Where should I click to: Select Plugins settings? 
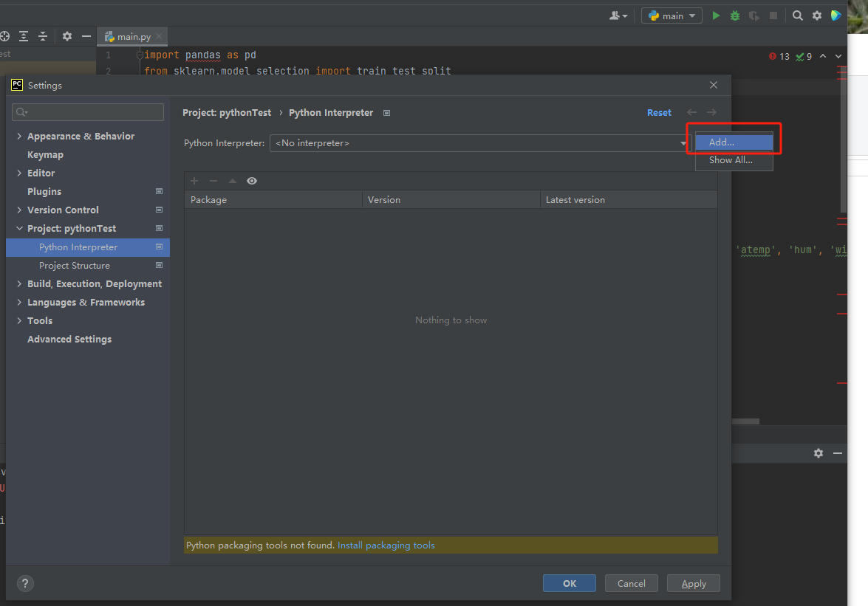pos(44,191)
